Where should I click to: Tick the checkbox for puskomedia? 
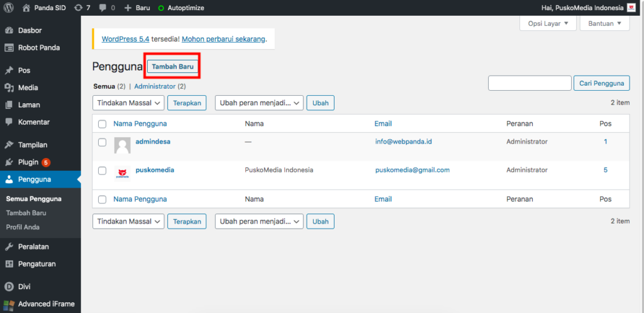coord(103,171)
